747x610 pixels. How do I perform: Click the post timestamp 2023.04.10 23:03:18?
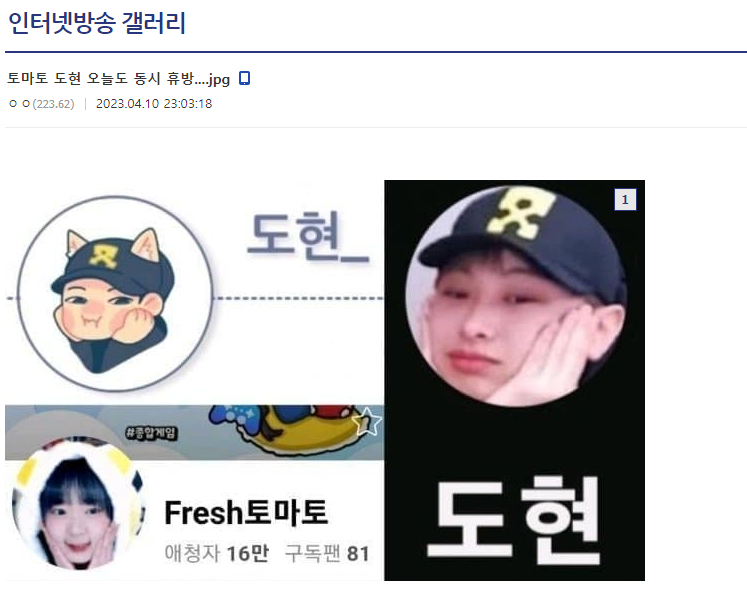[154, 104]
